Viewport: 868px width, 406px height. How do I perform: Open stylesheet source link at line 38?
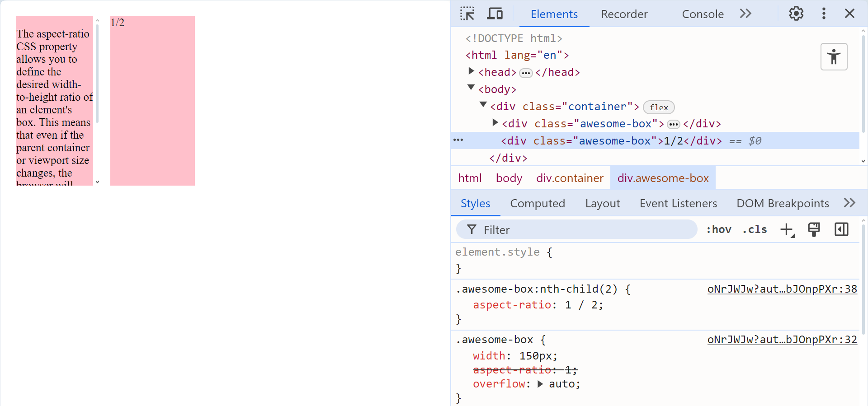click(782, 289)
